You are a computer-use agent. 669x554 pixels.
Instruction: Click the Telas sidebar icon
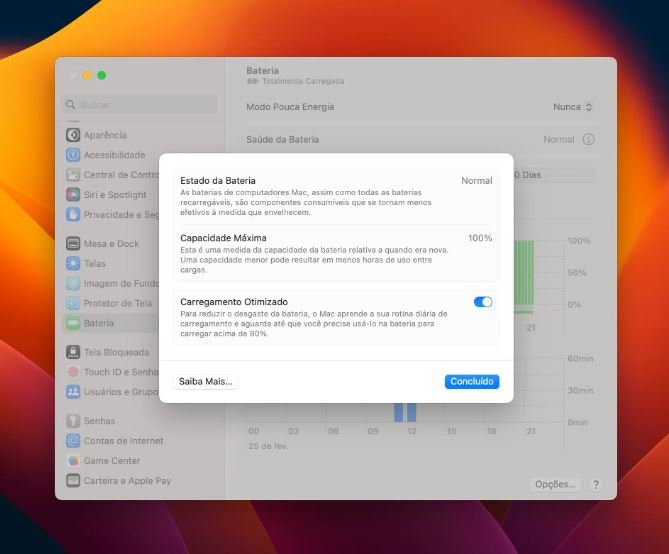[73, 263]
